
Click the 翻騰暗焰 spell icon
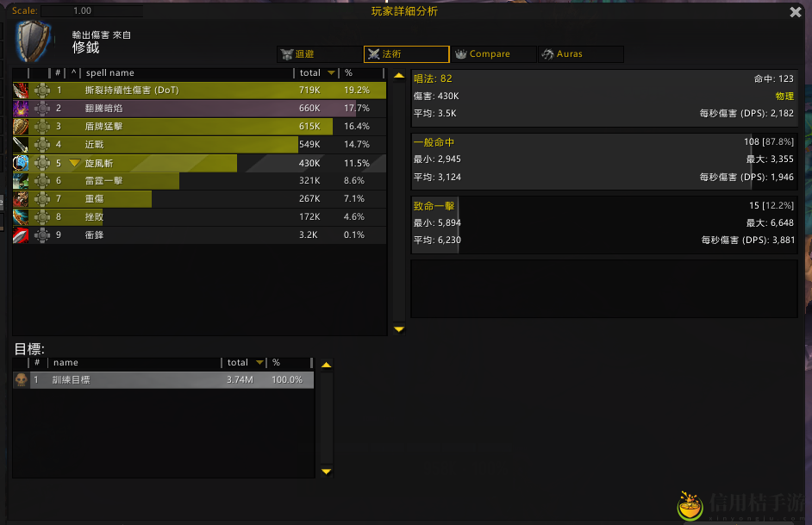21,109
